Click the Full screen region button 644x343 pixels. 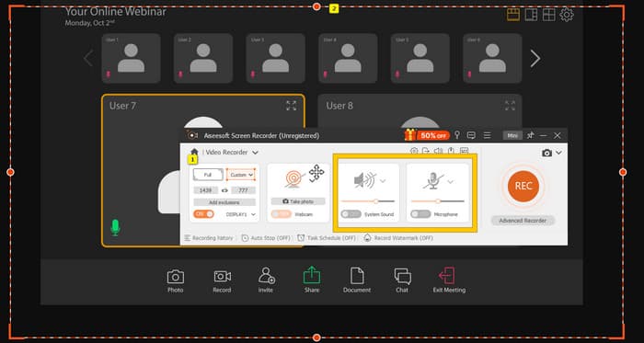pos(208,175)
